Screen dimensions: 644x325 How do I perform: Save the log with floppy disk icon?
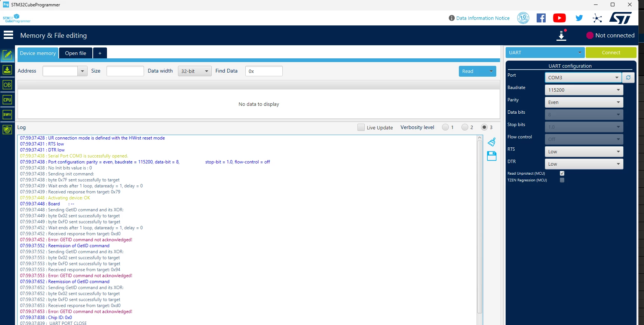point(492,156)
